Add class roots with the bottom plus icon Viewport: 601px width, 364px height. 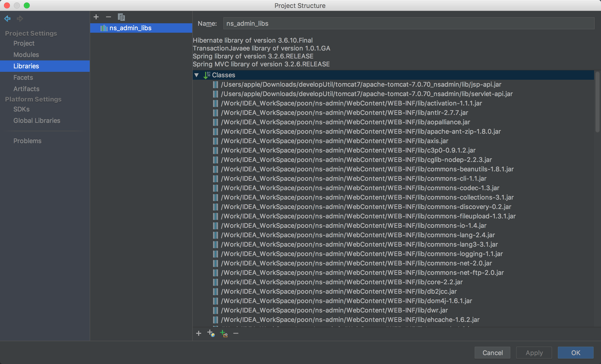click(198, 333)
